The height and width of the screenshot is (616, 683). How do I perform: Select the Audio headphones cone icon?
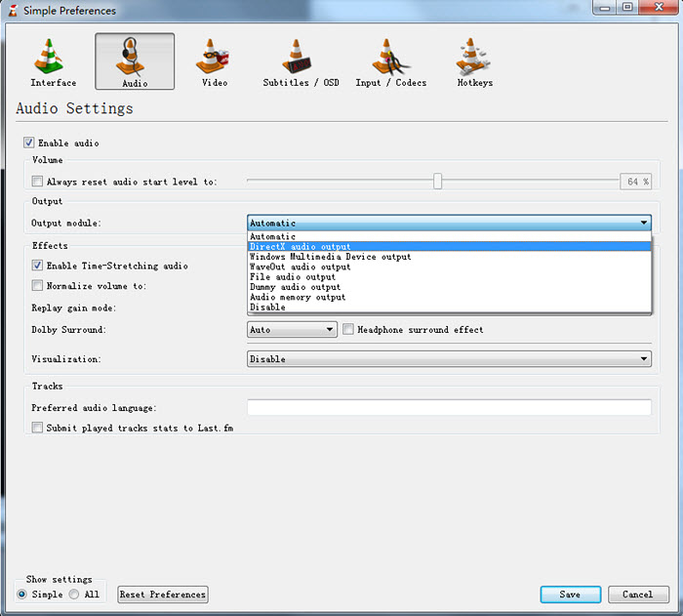(131, 57)
